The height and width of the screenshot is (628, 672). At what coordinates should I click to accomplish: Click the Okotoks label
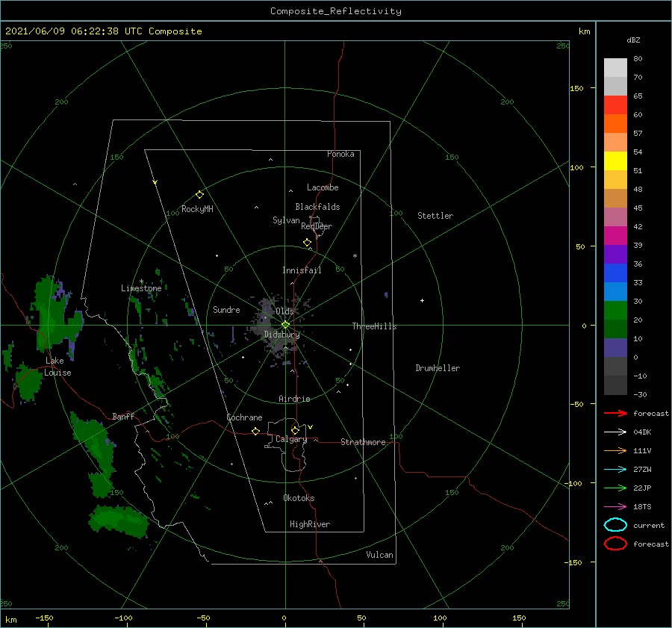pyautogui.click(x=299, y=498)
